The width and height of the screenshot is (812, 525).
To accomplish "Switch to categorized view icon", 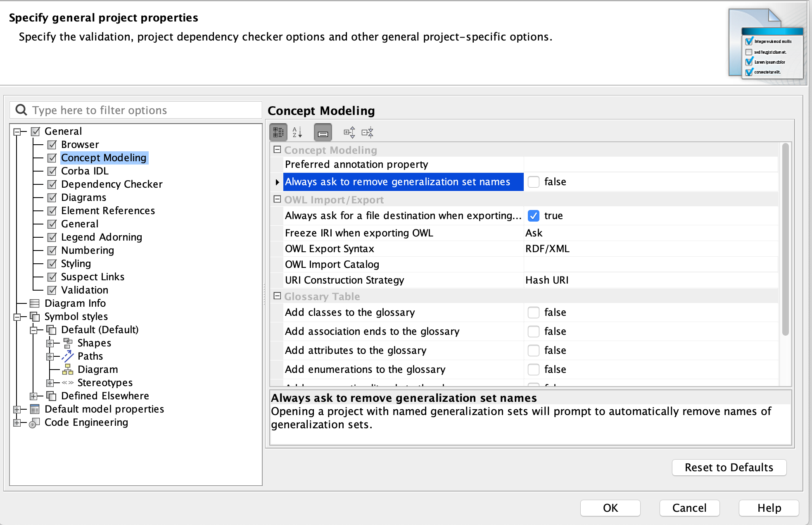I will click(278, 132).
